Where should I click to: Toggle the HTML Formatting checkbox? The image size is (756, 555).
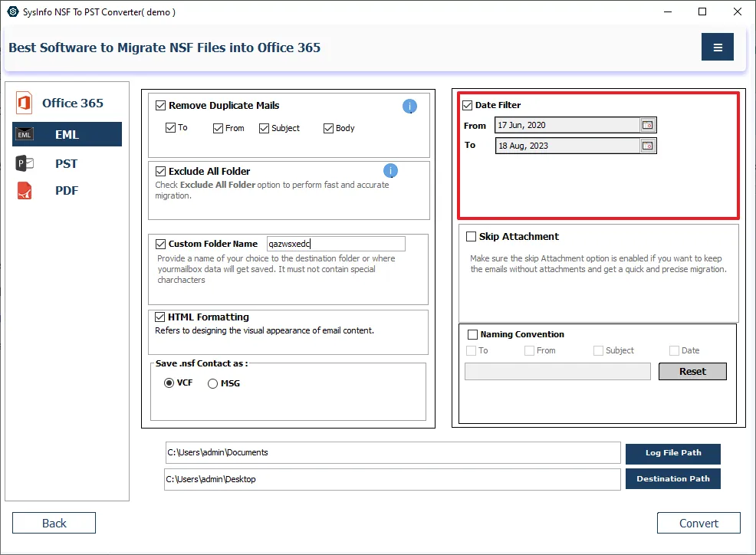pos(161,317)
